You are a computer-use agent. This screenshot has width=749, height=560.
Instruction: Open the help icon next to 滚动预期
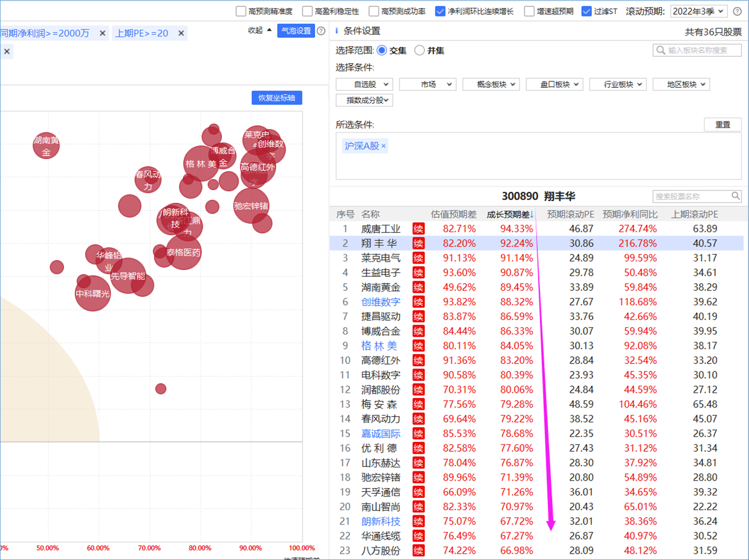[737, 11]
